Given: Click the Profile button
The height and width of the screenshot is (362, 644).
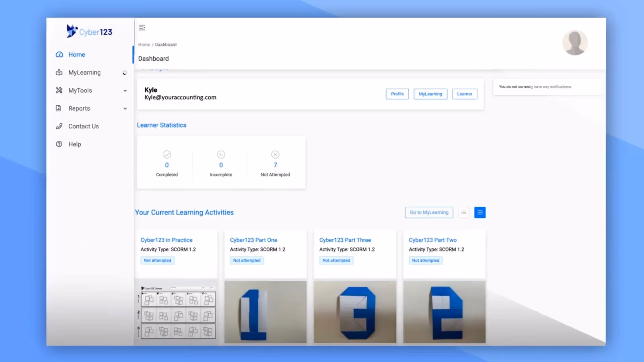Looking at the screenshot, I should [x=397, y=94].
